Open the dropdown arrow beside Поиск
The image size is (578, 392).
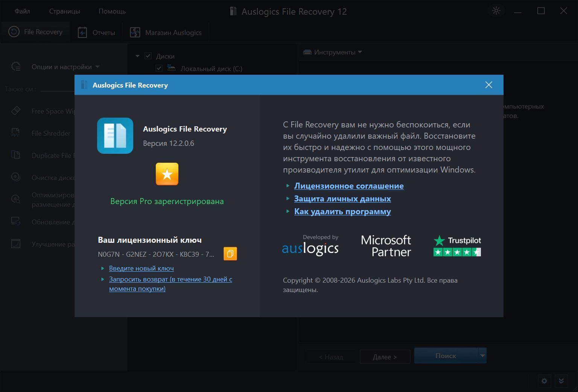click(482, 356)
